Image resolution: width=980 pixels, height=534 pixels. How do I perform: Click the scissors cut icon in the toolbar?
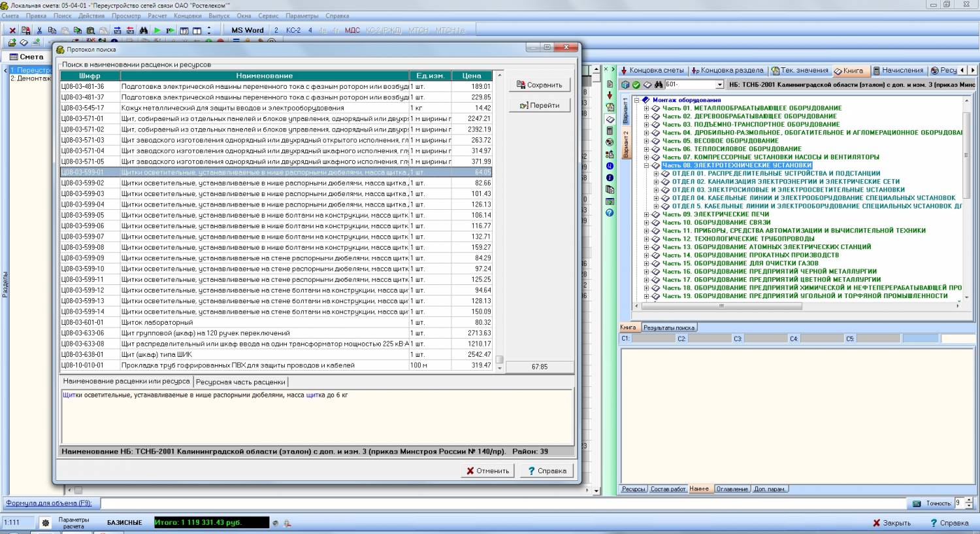39,30
